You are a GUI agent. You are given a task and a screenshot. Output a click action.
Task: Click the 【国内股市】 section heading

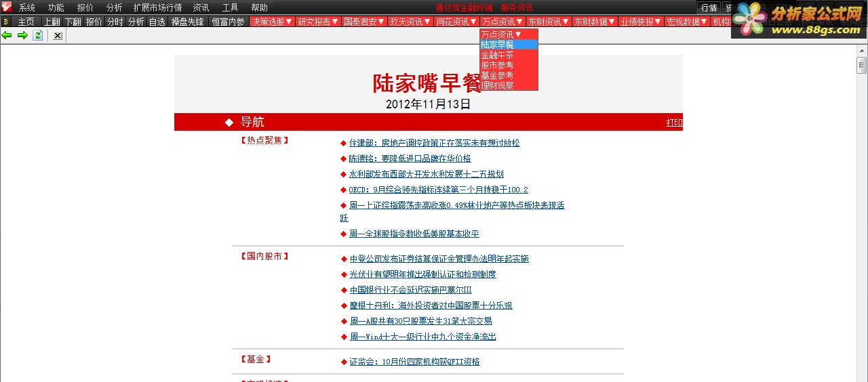(x=264, y=256)
